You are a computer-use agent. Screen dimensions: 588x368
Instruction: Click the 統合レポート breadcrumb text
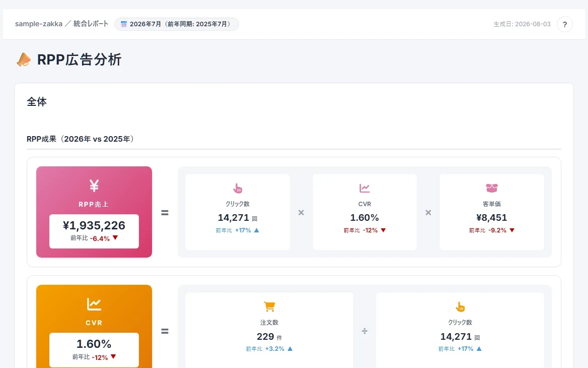click(x=91, y=24)
